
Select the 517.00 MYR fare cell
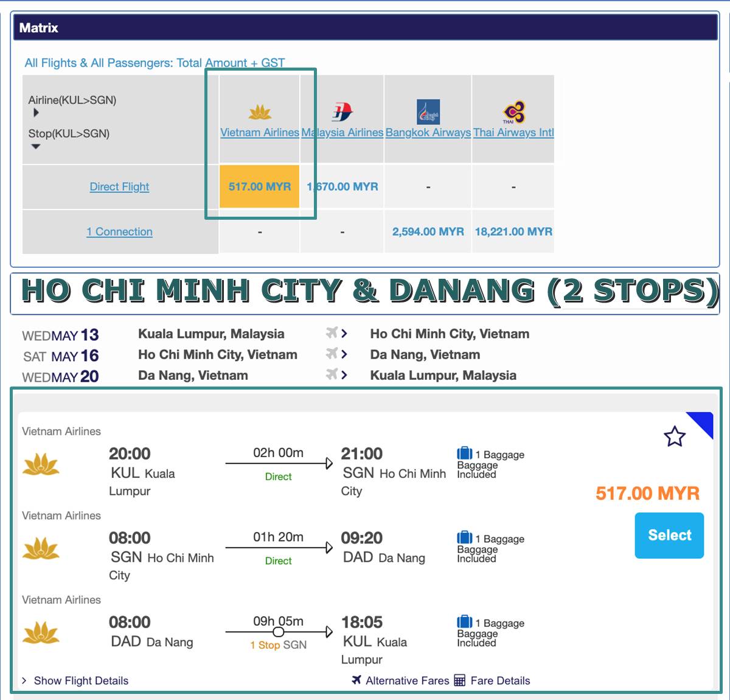[260, 186]
